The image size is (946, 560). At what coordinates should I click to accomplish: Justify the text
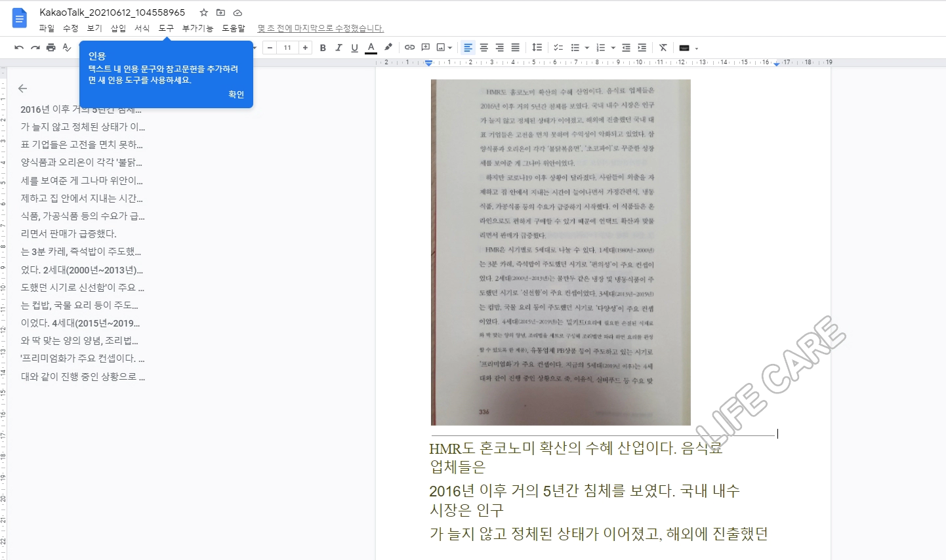point(516,47)
